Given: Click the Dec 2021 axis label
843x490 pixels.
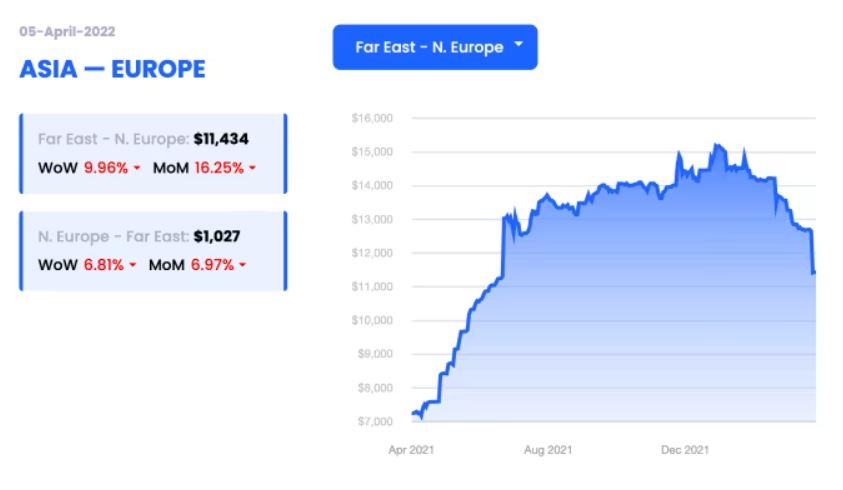Looking at the screenshot, I should [685, 450].
